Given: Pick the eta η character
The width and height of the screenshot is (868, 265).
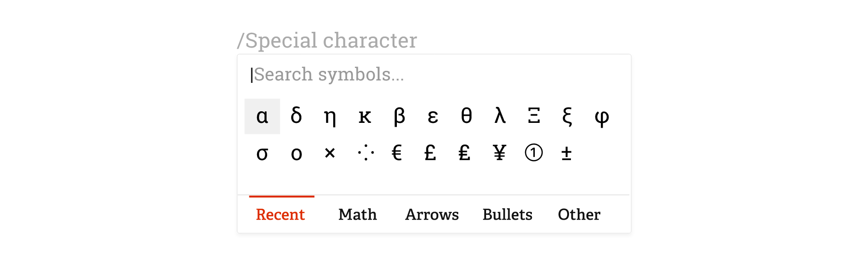Looking at the screenshot, I should tap(330, 116).
